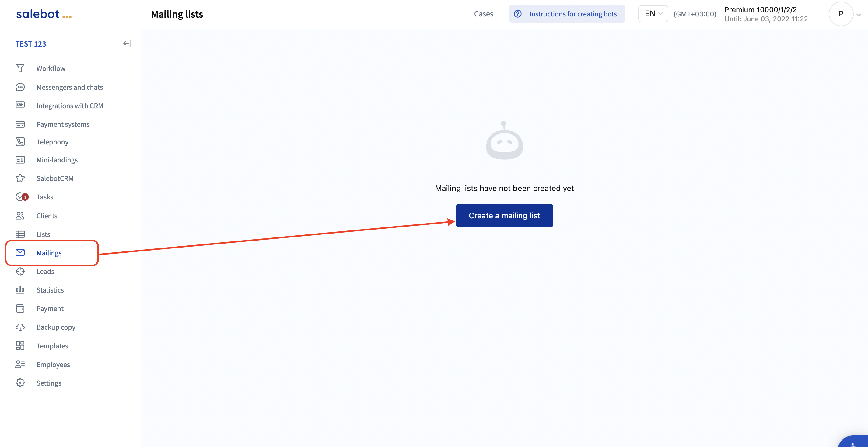This screenshot has width=868, height=447.
Task: Click the Workflow funnel icon
Action: click(x=20, y=68)
